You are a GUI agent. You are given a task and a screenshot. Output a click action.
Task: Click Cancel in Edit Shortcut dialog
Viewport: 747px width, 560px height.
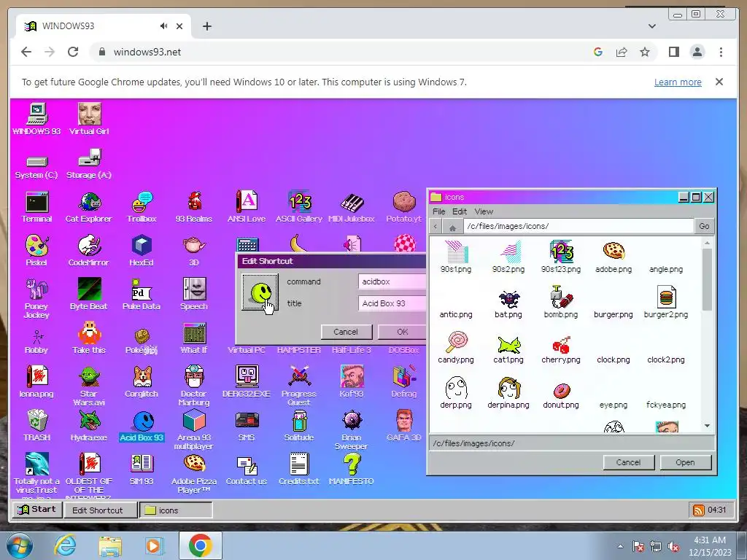346,332
